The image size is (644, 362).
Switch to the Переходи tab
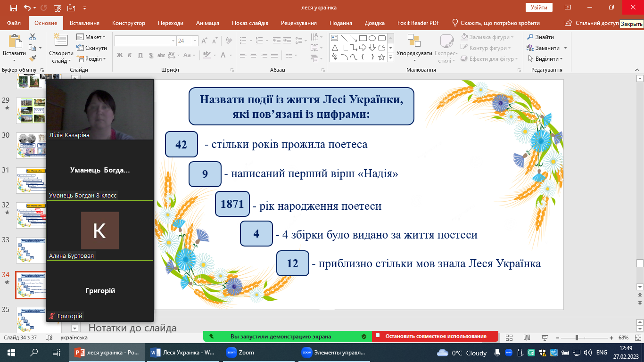pyautogui.click(x=171, y=23)
